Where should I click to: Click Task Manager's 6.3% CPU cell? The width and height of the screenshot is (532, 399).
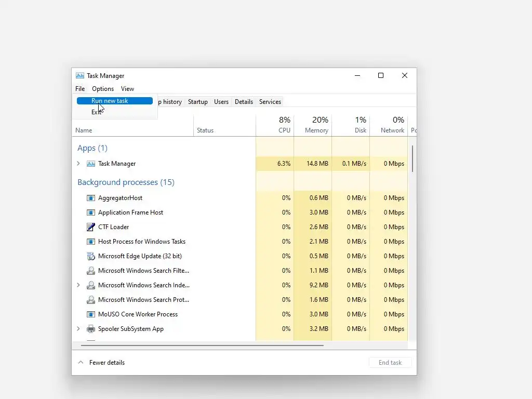(x=275, y=164)
